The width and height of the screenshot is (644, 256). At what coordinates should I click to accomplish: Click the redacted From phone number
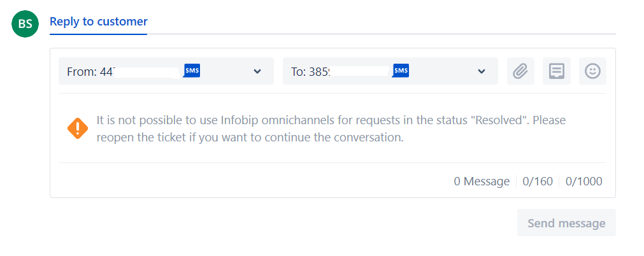(148, 71)
